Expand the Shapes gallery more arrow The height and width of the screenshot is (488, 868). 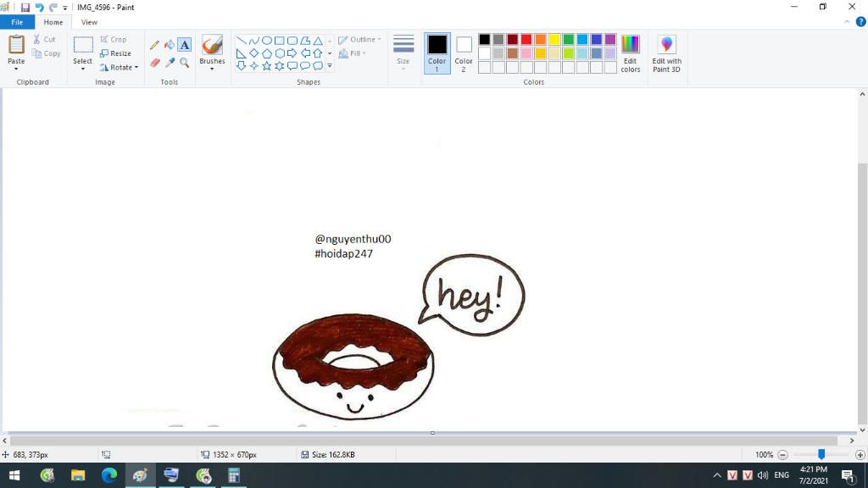[330, 66]
